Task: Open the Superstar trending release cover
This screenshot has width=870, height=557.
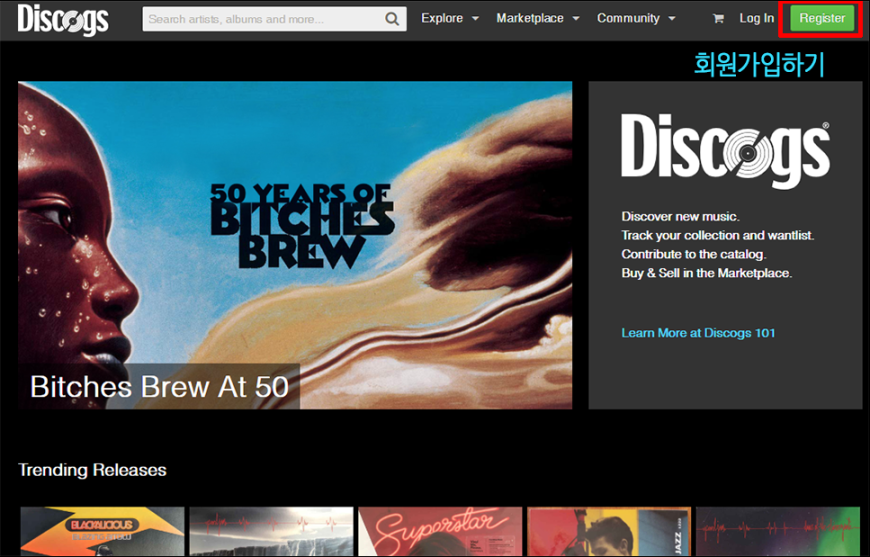Action: 440,531
